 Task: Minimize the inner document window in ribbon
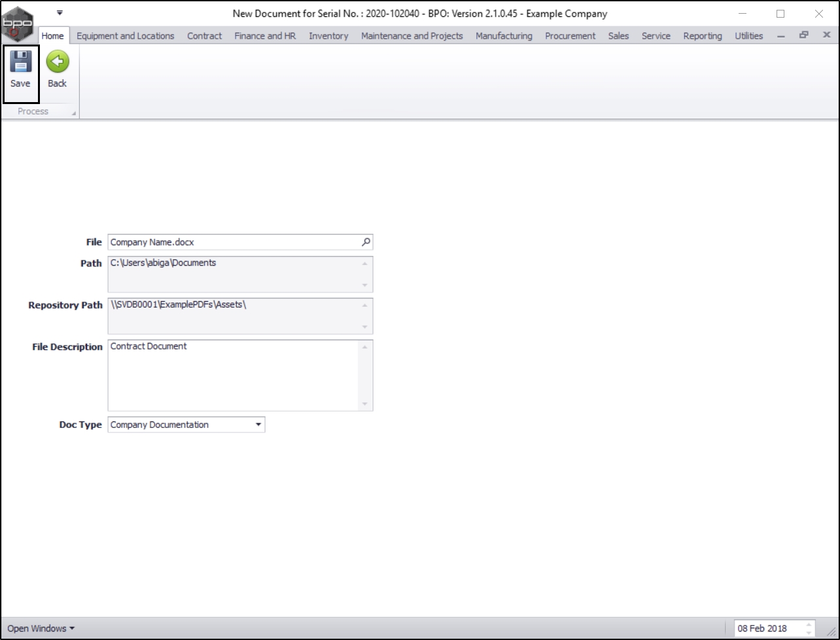click(x=781, y=36)
